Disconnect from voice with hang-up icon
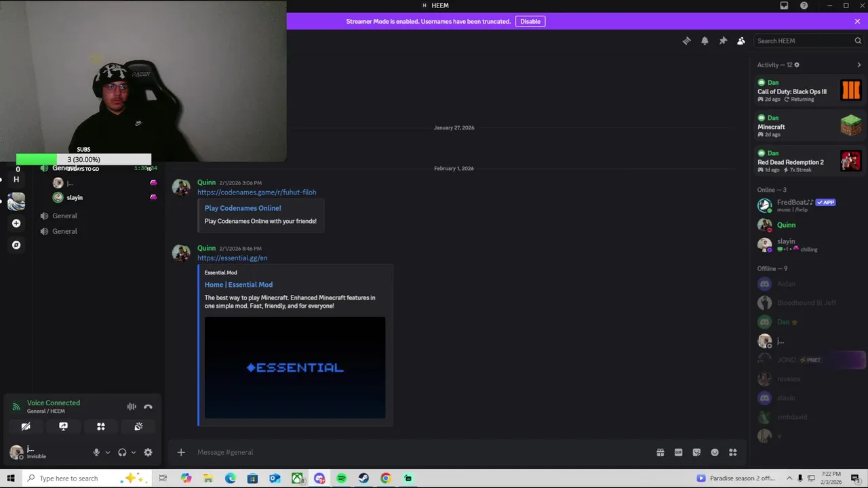The image size is (868, 488). pyautogui.click(x=148, y=407)
